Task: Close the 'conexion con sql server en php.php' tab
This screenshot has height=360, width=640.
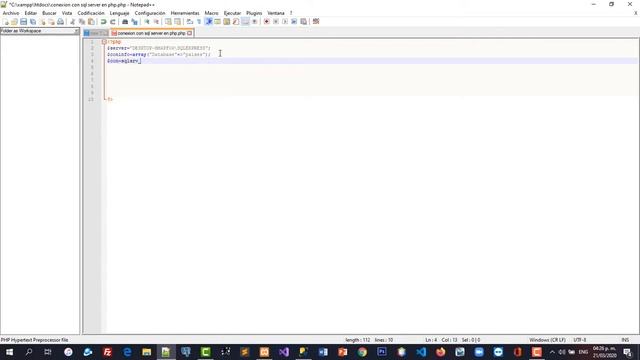Action: (x=189, y=33)
